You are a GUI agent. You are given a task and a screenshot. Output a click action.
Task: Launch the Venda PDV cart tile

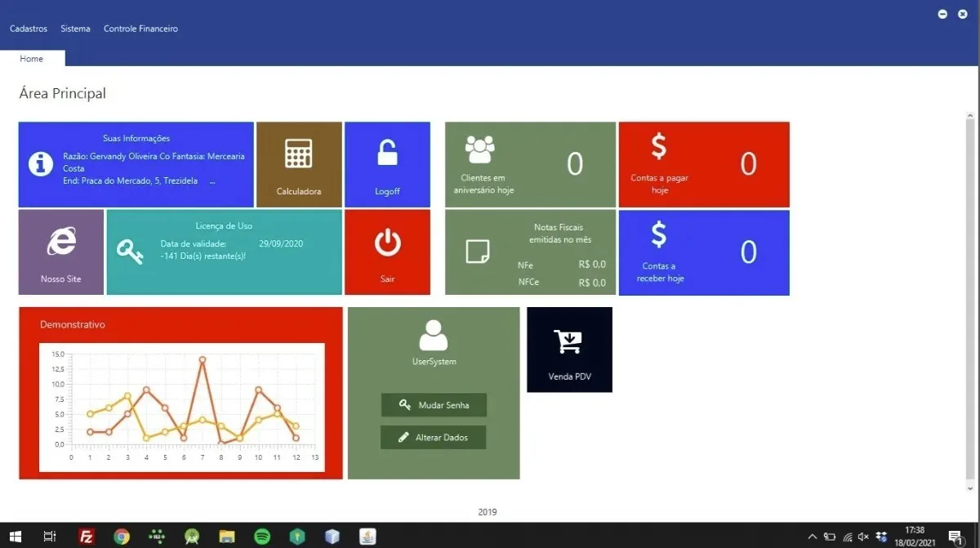pos(569,350)
